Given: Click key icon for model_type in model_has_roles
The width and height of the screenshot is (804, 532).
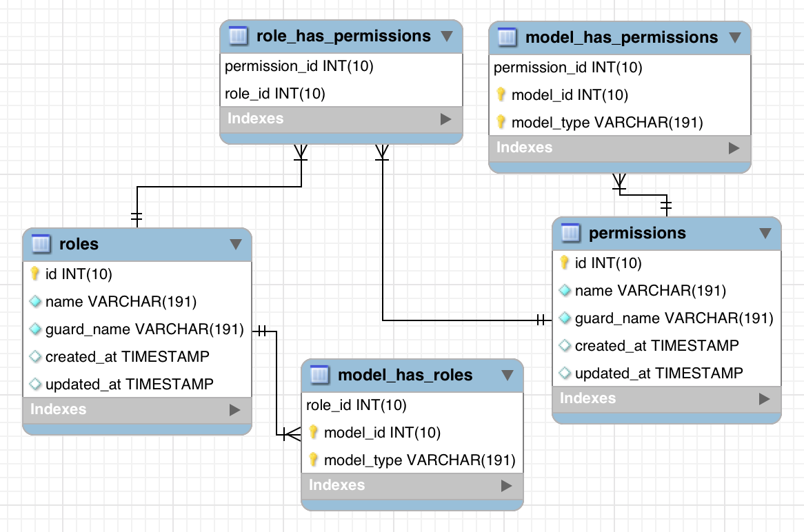Looking at the screenshot, I should click(314, 460).
